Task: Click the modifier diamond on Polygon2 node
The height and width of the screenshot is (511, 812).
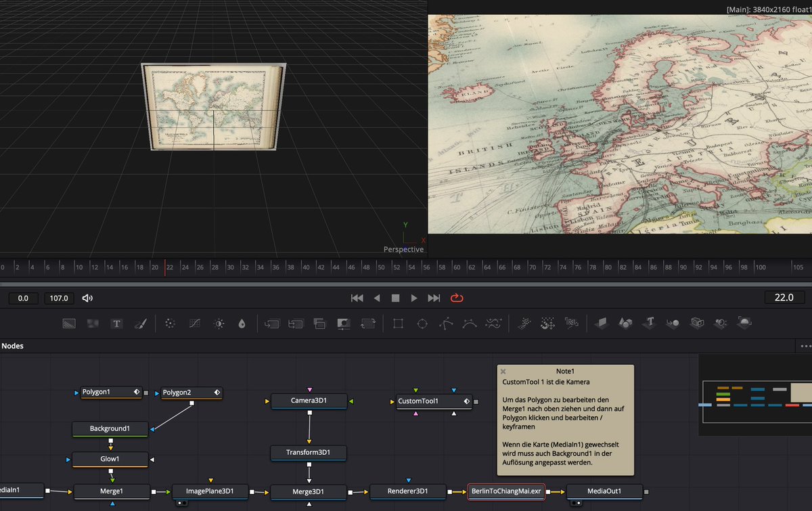Action: (217, 392)
